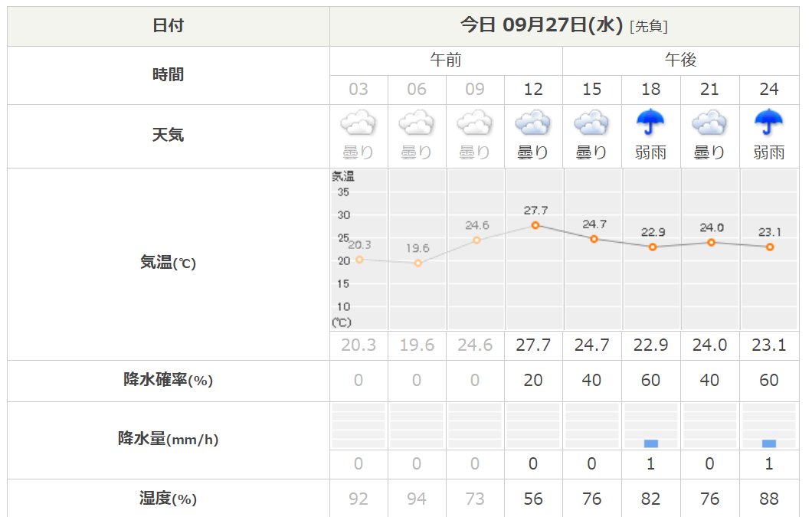Click the 12 time column header

point(533,90)
